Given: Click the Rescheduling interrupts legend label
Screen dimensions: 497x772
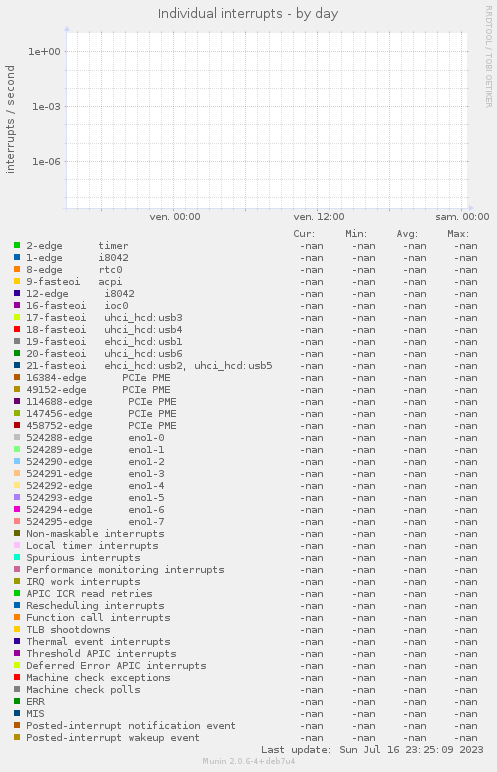Looking at the screenshot, I should 95,606.
